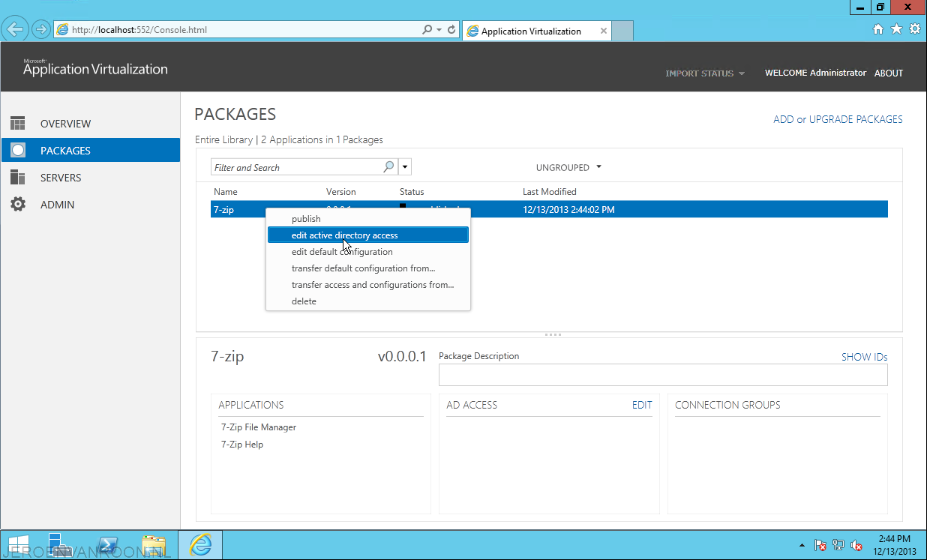Open the Windows Start button

click(x=18, y=545)
